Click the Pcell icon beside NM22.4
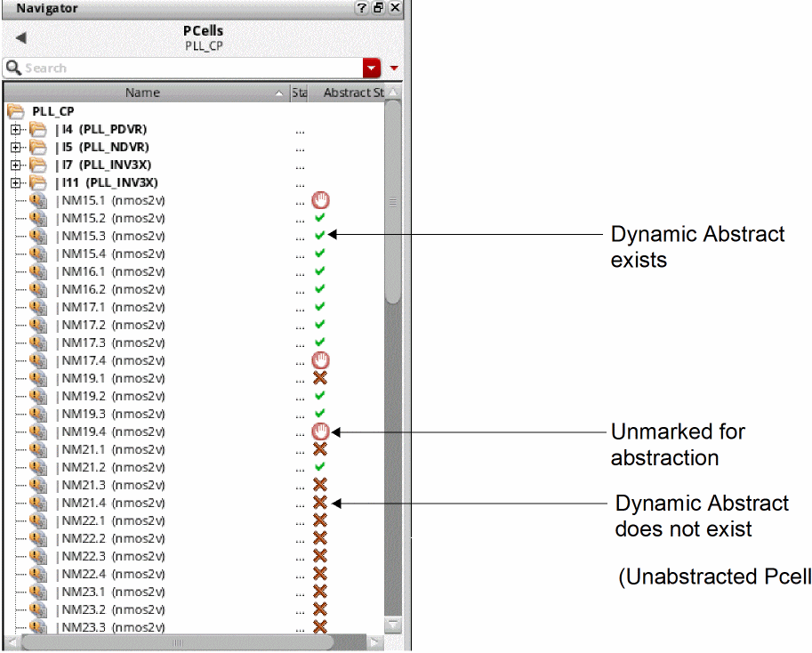Screen dimensions: 812x653 (x=38, y=574)
